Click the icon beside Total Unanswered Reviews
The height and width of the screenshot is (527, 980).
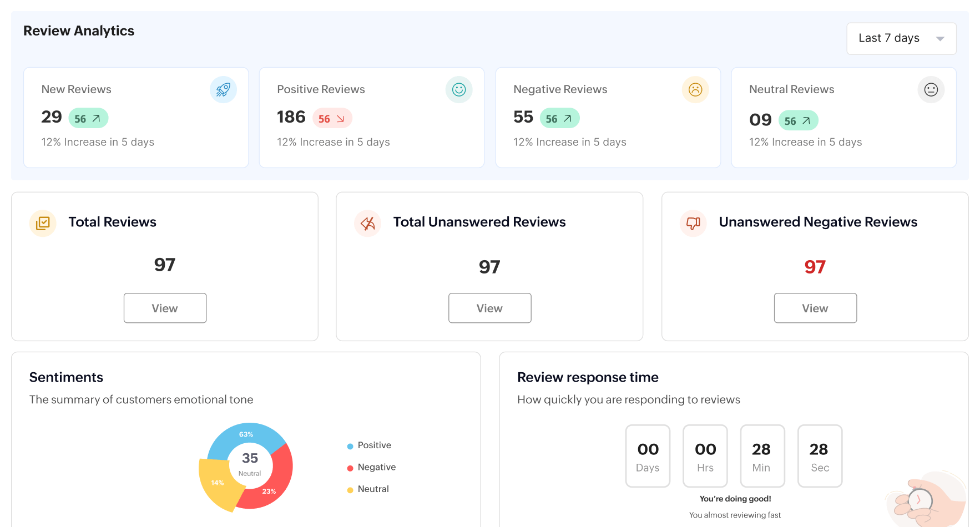(367, 223)
